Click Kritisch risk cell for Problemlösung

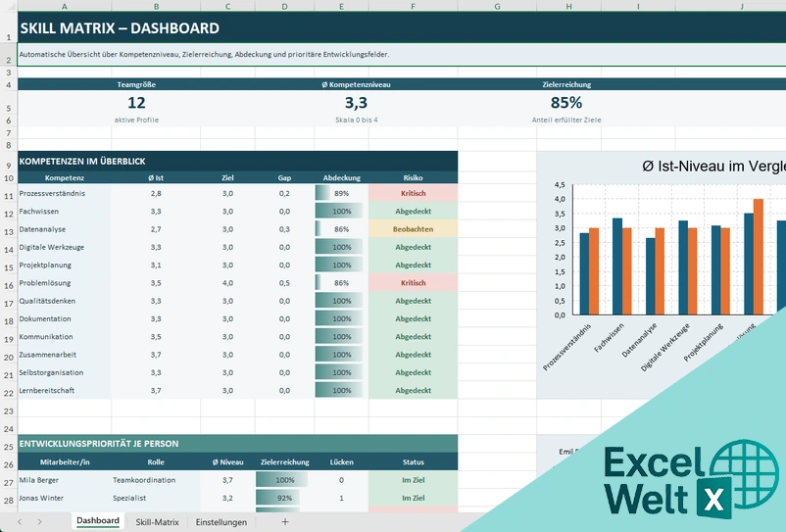tap(413, 283)
